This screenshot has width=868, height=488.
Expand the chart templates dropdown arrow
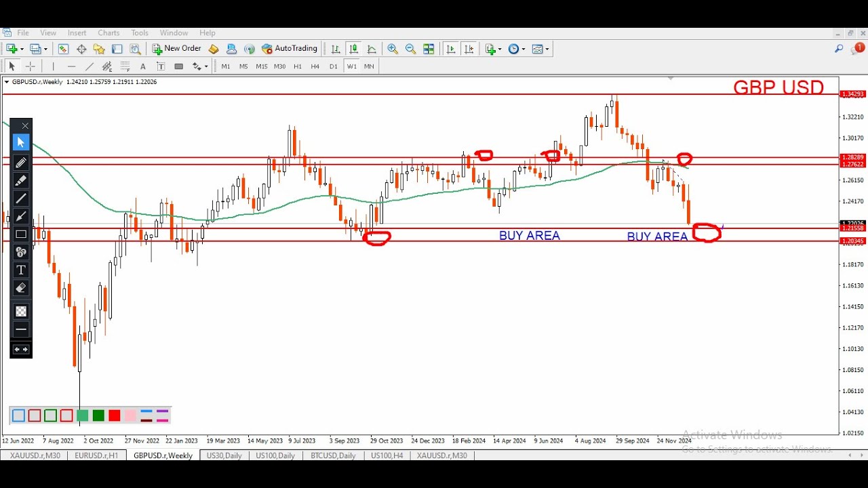click(x=547, y=49)
